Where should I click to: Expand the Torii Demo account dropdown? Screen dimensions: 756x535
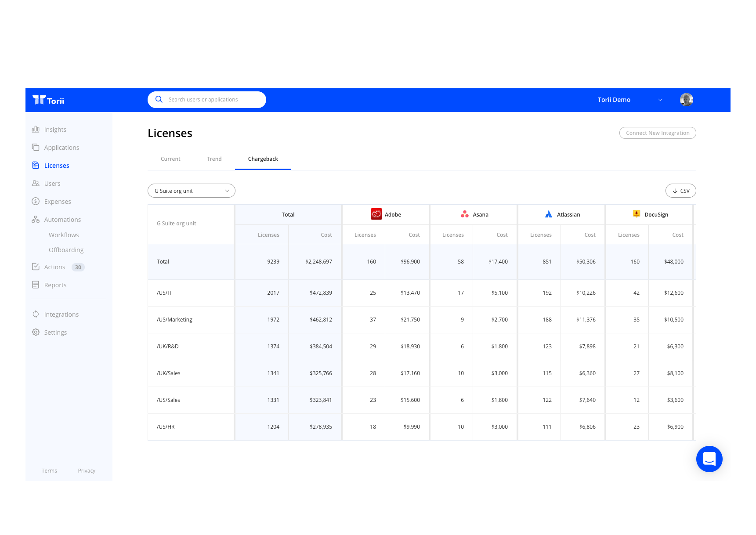pyautogui.click(x=630, y=100)
